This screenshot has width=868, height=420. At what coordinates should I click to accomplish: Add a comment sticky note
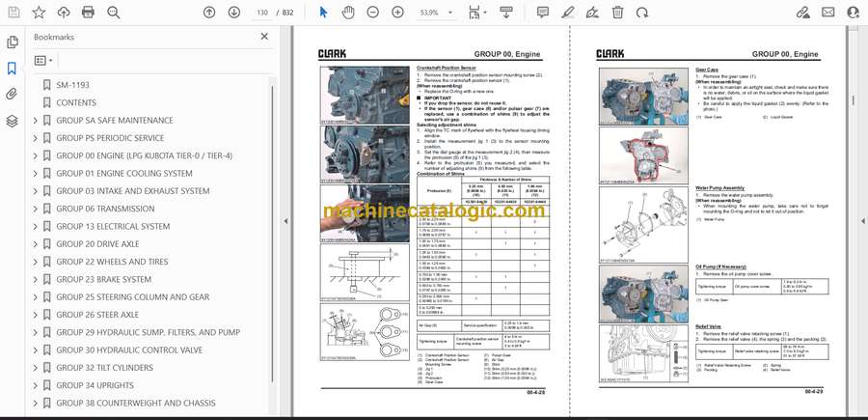542,13
